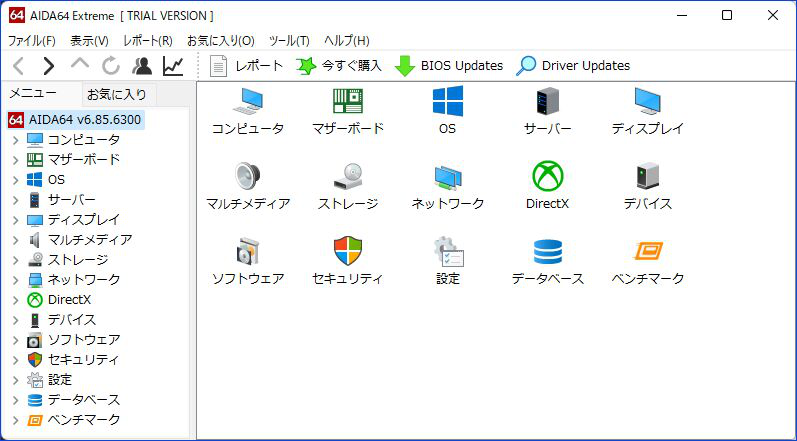Open the マルチメディア speaker icon in main pane

tap(248, 176)
